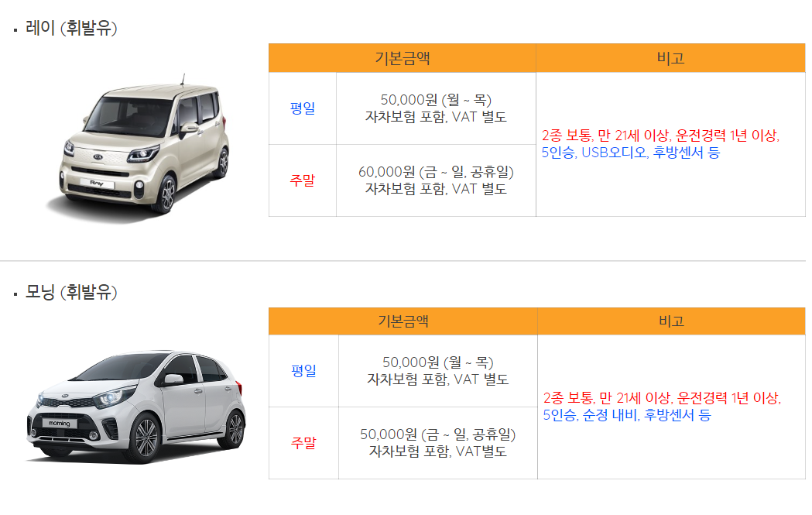Click the red 주말 label for the Morning
The image size is (812, 515).
(303, 443)
